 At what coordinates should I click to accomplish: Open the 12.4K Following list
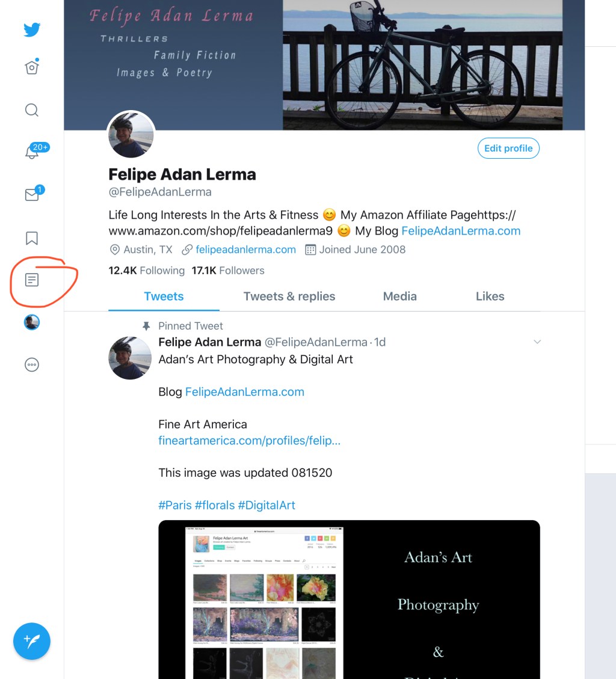coord(146,271)
